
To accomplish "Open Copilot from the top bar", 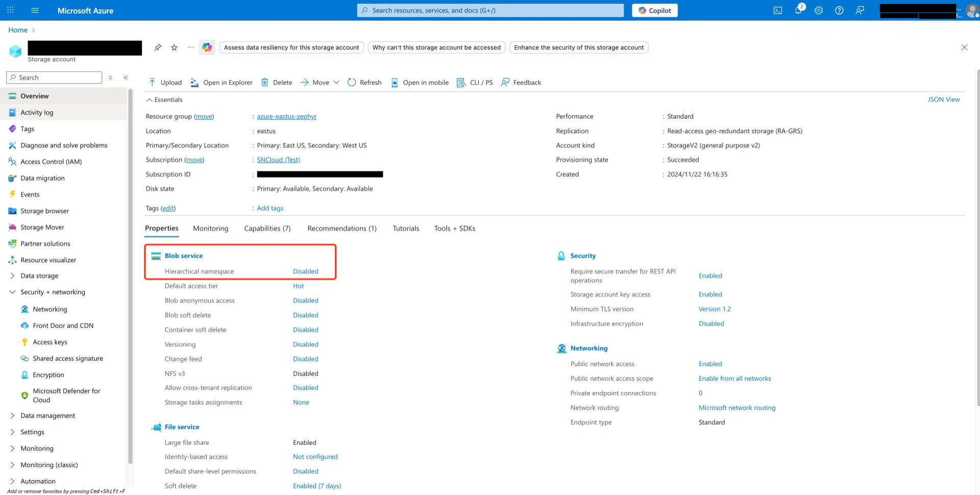I will 655,10.
